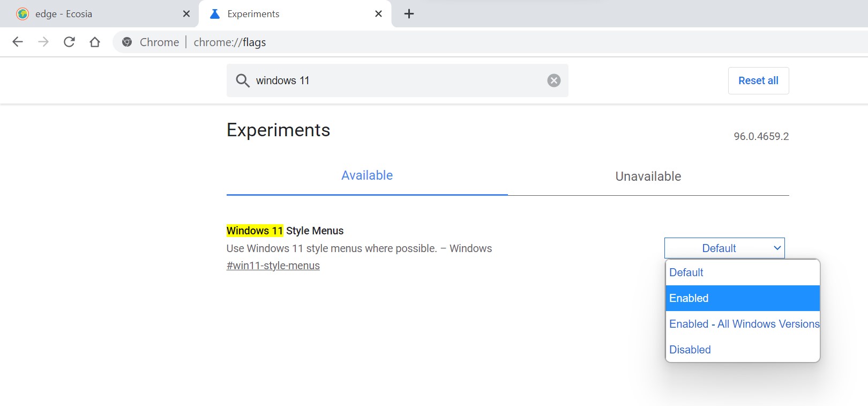Select the Experiments browser tab

pyautogui.click(x=295, y=14)
